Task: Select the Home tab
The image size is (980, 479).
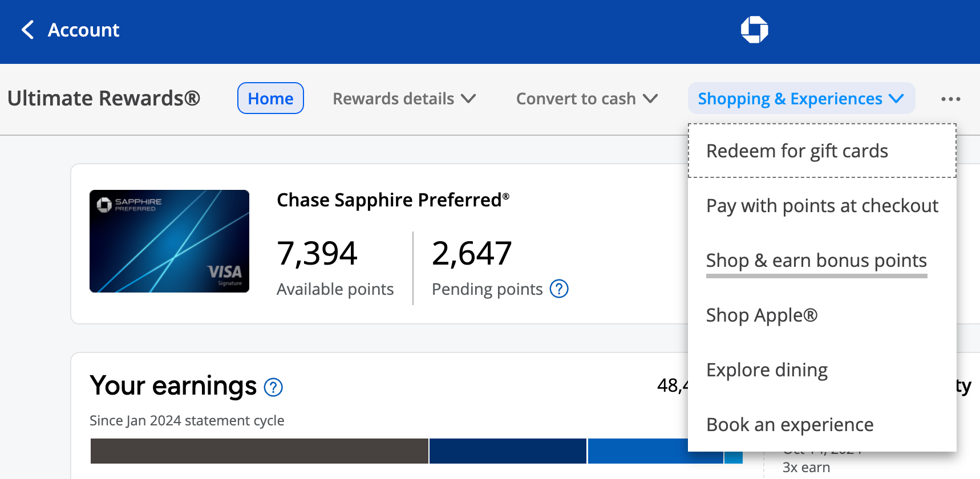Action: click(270, 99)
